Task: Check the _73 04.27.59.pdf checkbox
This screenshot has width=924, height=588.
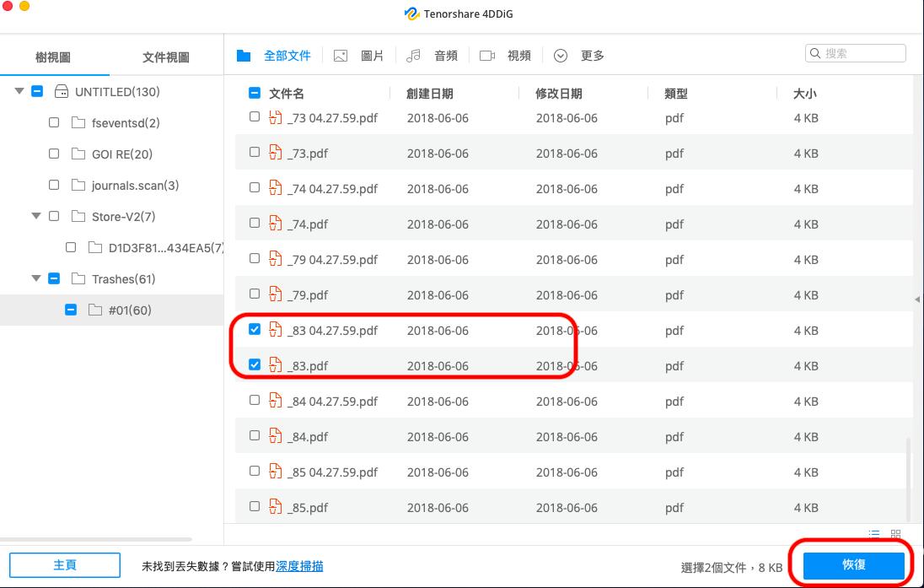Action: pos(255,116)
